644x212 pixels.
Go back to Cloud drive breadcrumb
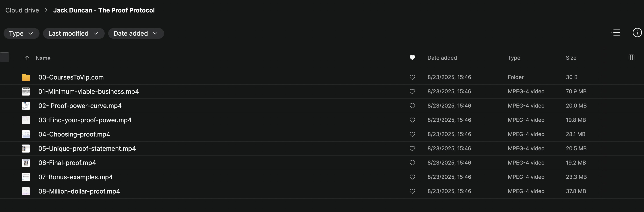22,10
